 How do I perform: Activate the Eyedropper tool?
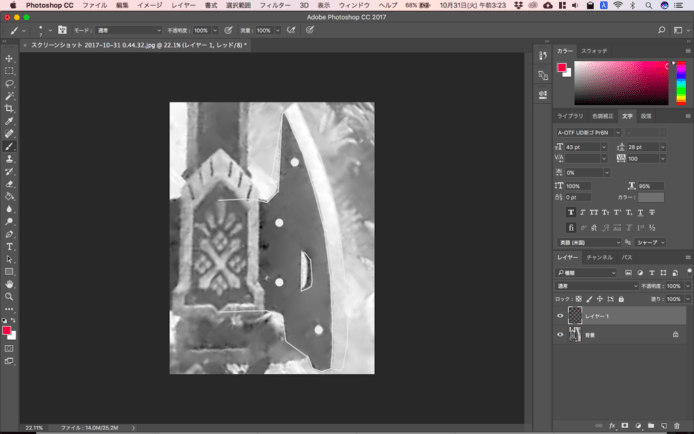tap(9, 121)
